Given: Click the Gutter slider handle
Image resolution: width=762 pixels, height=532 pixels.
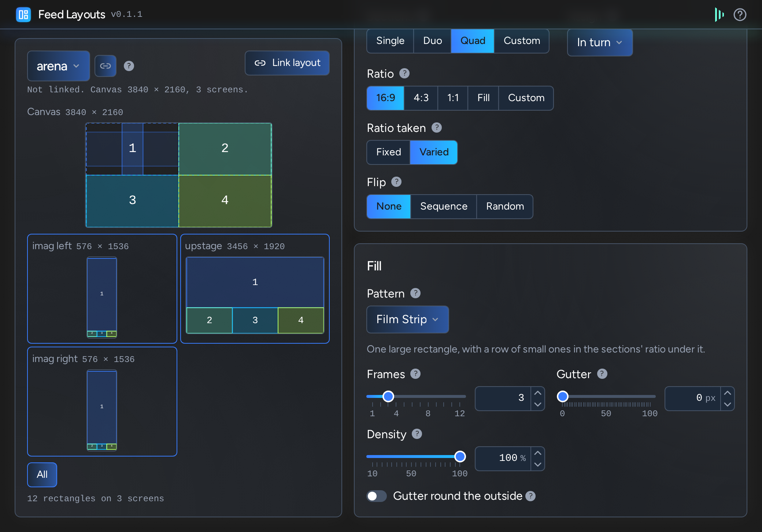Looking at the screenshot, I should click(563, 396).
